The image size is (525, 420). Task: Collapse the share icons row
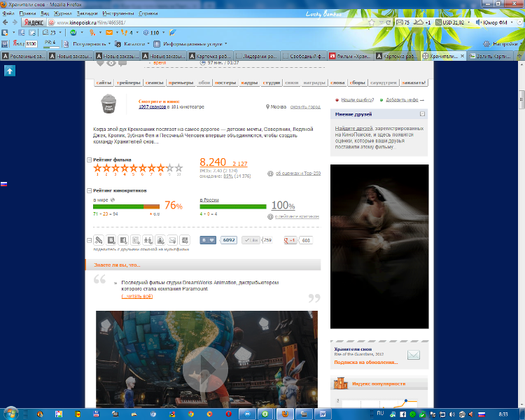[x=90, y=240]
